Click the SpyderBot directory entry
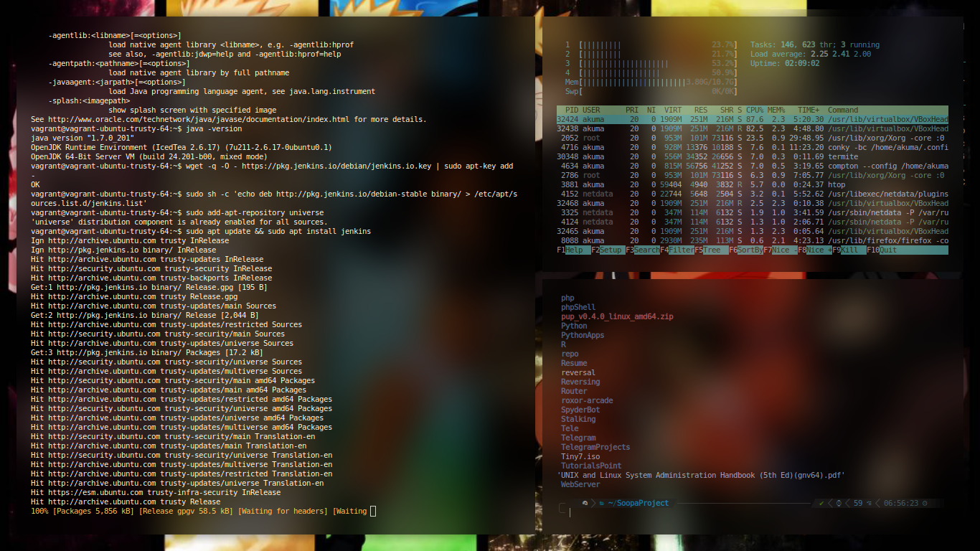 (580, 410)
